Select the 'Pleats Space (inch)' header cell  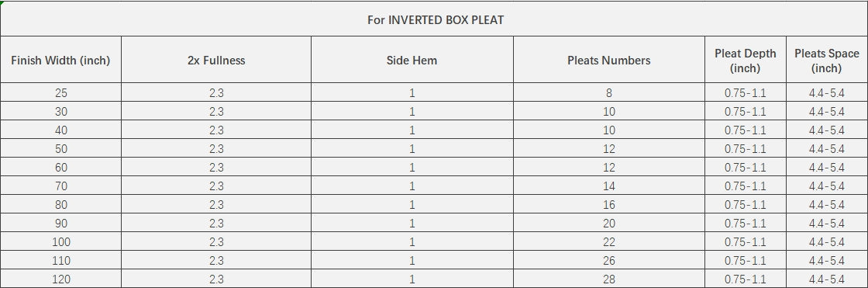pos(826,60)
